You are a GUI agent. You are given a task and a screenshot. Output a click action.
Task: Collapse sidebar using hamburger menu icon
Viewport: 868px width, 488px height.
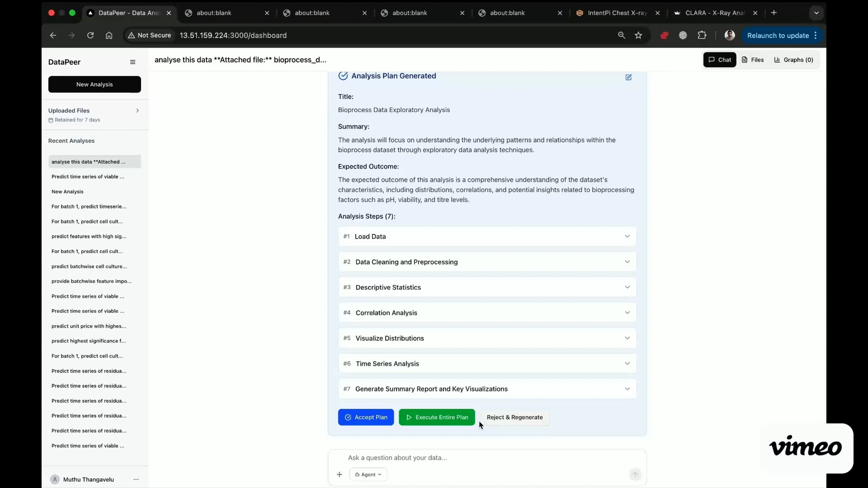coord(133,62)
